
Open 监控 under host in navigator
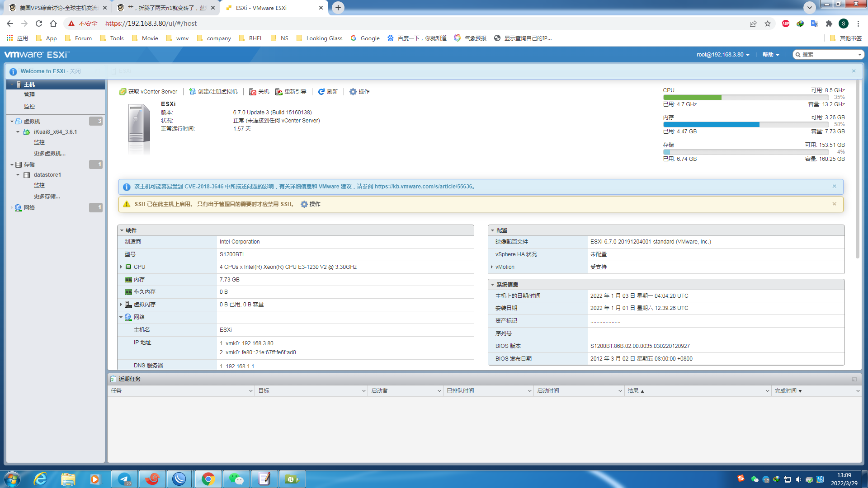pyautogui.click(x=29, y=107)
